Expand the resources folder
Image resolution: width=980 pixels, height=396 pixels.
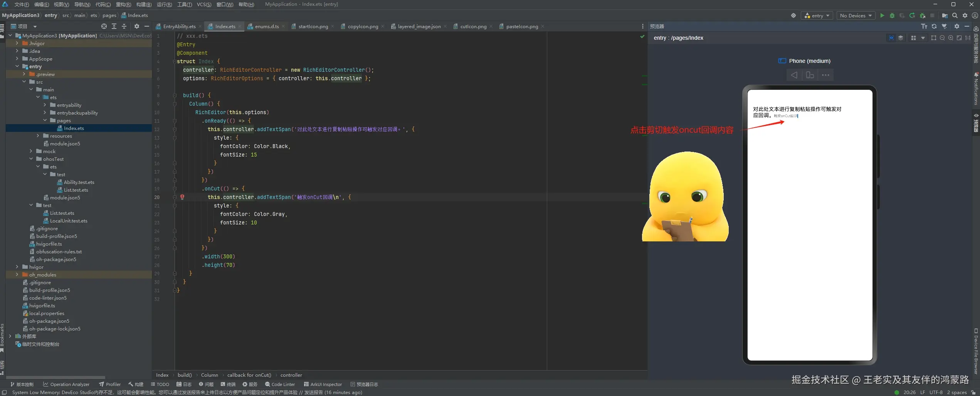(38, 136)
